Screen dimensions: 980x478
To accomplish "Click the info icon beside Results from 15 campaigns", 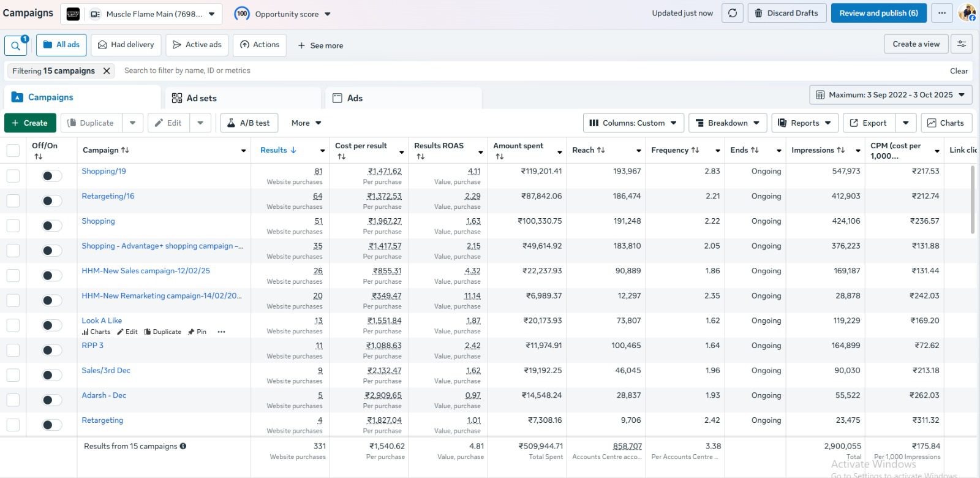I will coord(183,446).
